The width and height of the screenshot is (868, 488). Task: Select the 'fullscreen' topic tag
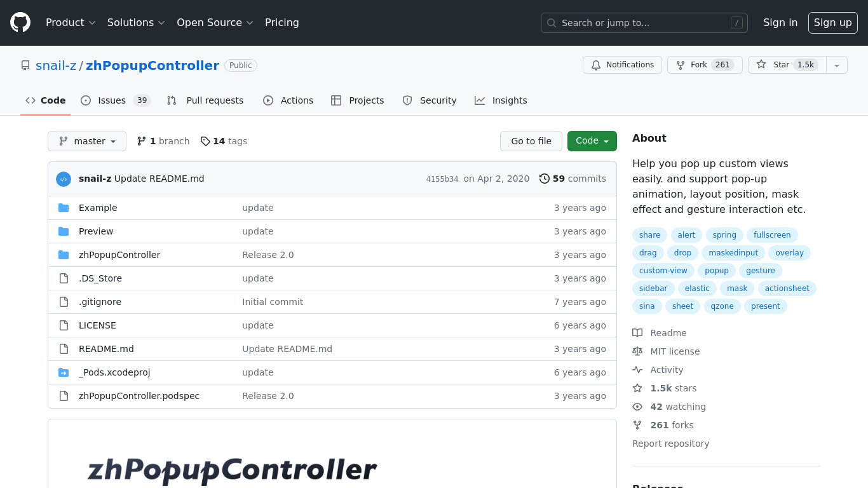tap(772, 235)
